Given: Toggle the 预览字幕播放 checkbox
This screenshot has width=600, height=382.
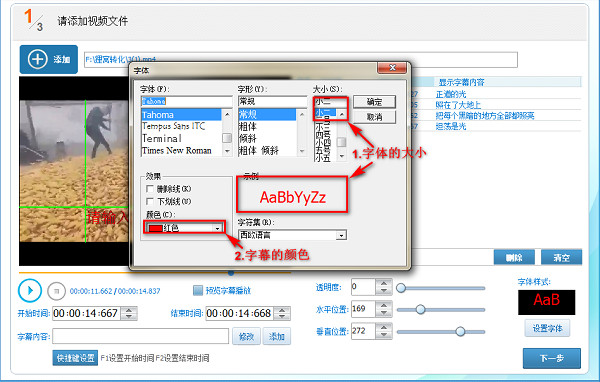Looking at the screenshot, I should pyautogui.click(x=197, y=291).
